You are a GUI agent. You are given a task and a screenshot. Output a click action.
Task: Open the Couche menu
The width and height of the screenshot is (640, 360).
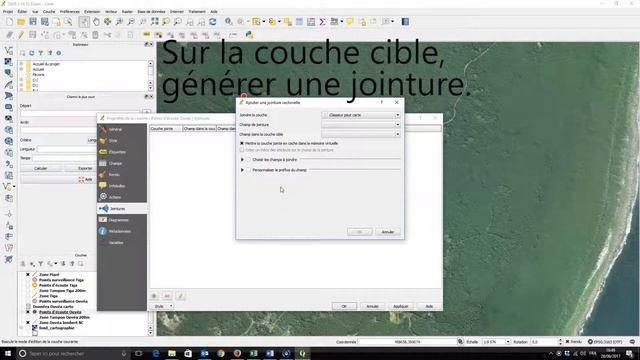(49, 12)
